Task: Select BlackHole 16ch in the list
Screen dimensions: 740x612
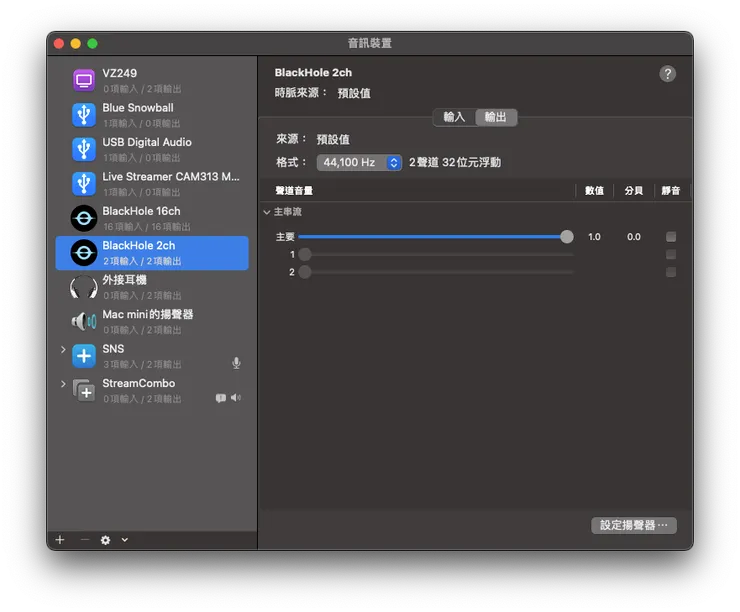Action: pyautogui.click(x=152, y=218)
